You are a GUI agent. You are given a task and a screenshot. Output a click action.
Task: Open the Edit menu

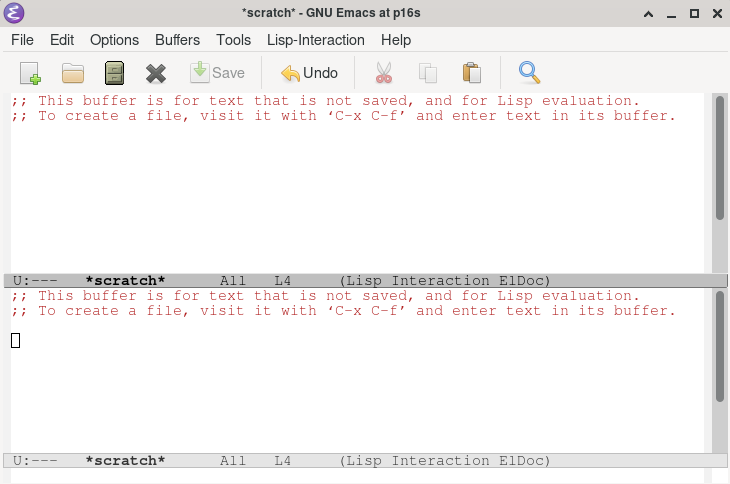62,40
